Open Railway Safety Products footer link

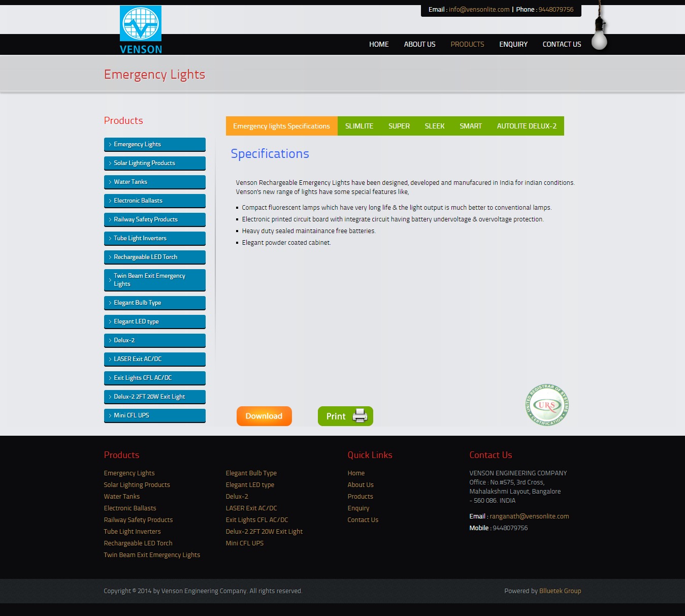[138, 520]
